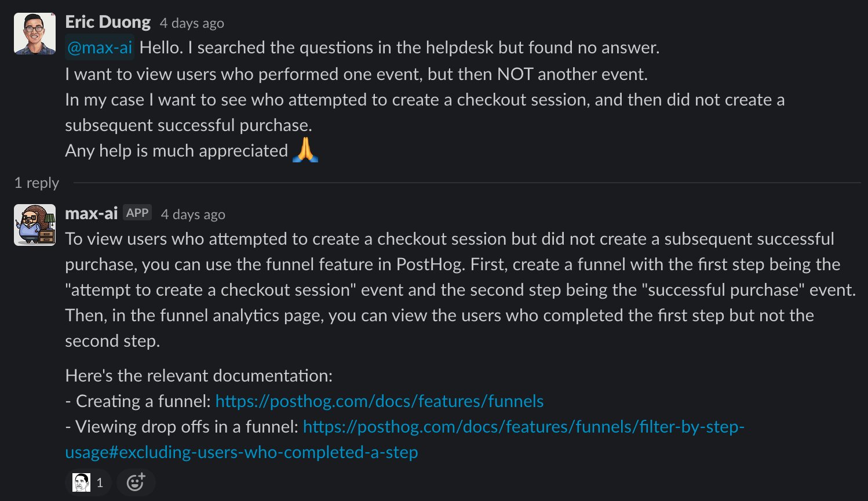Open timestamp on Eric Duong's message
This screenshot has height=501, width=868.
coord(192,23)
